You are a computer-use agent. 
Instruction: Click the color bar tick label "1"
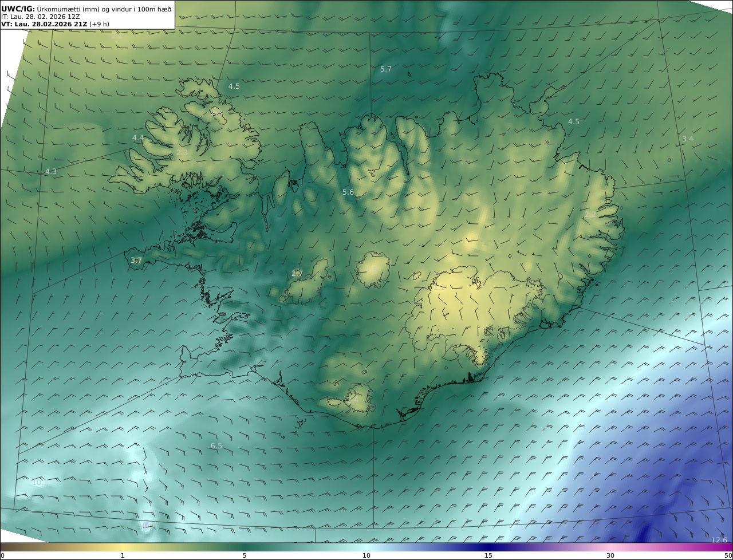click(123, 555)
